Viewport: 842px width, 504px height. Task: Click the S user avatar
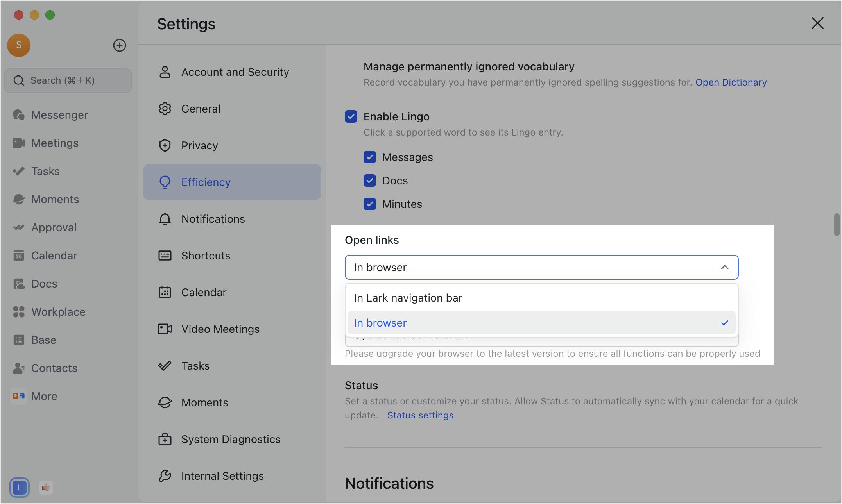coord(19,45)
